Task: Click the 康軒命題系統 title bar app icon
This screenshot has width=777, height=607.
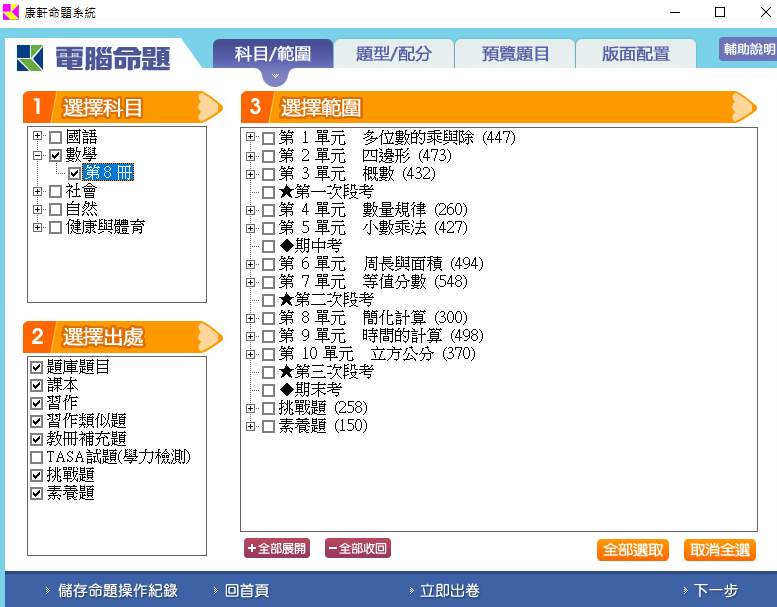Action: click(11, 12)
